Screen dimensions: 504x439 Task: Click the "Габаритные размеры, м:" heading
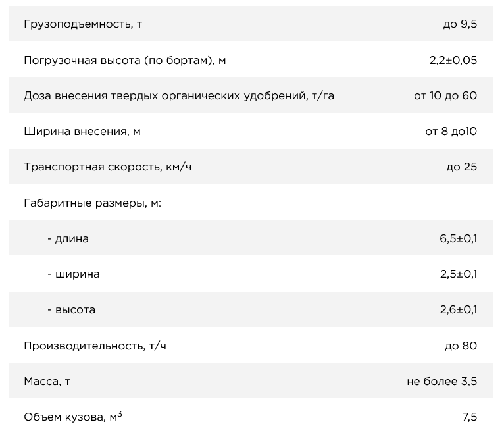tap(93, 203)
